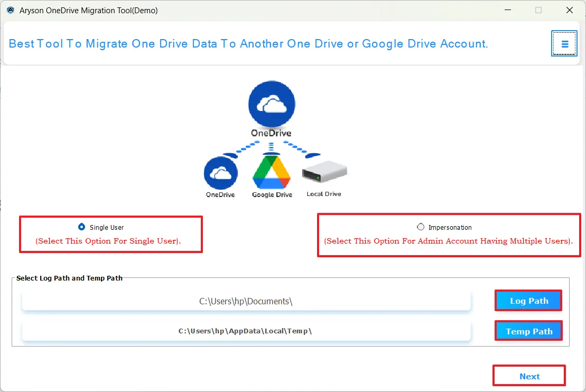Click the 'Select Log Path and Temp Path' label
This screenshot has height=392, width=586.
click(x=69, y=278)
